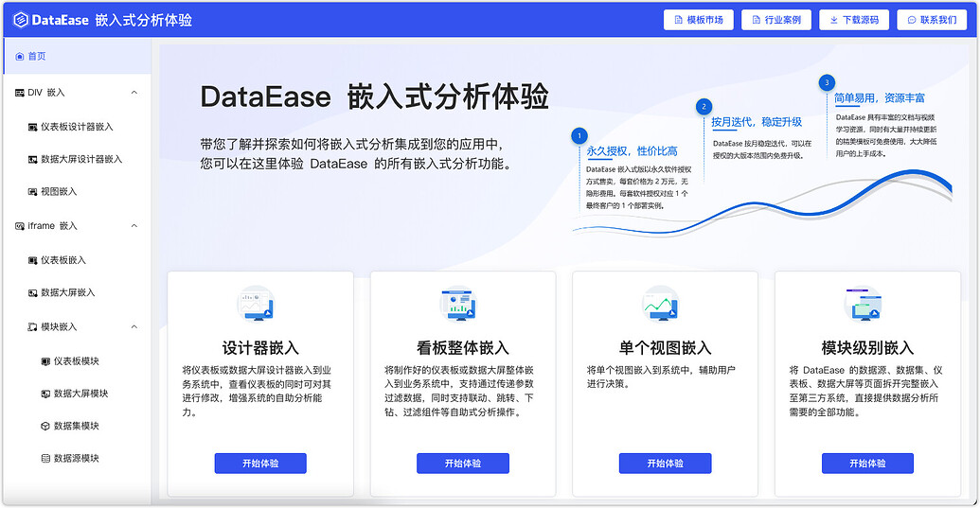
Task: Click the 数据集模块 cube icon
Action: click(x=45, y=427)
